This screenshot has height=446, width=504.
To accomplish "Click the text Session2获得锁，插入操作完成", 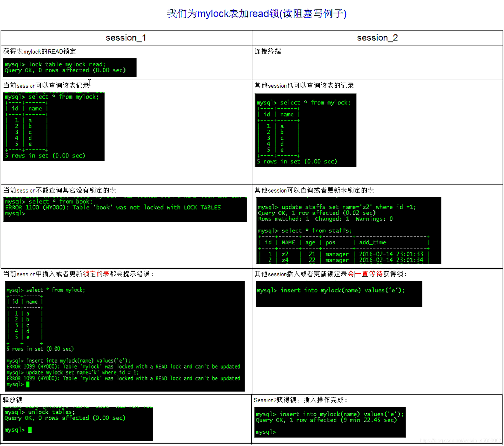I will point(300,400).
